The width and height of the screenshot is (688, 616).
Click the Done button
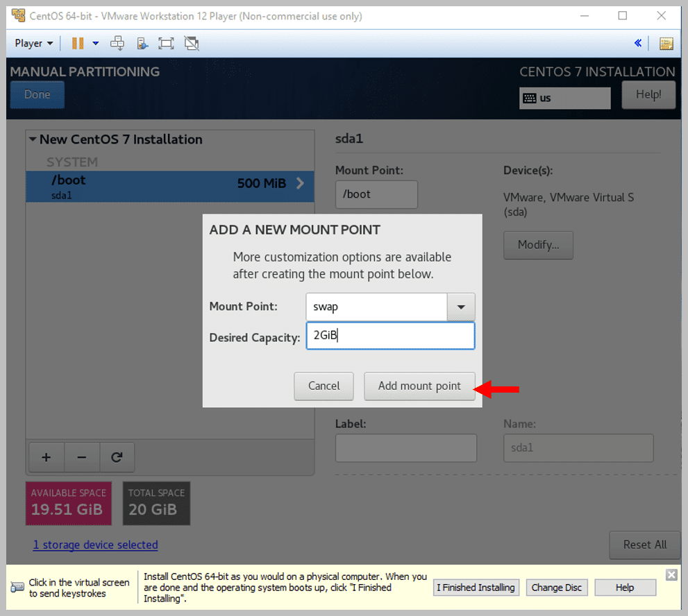37,95
